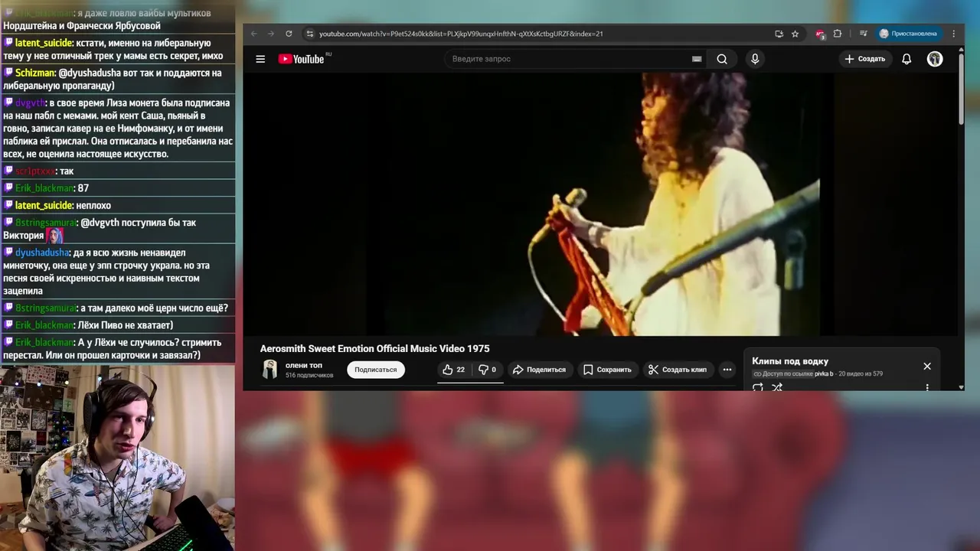Open the browser three-dot menu
The image size is (980, 551).
(954, 34)
